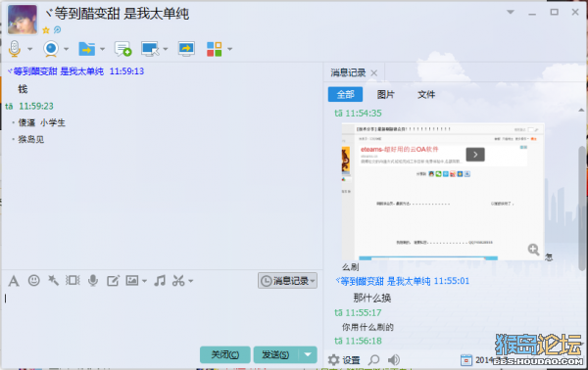This screenshot has width=588, height=370.
Task: Click the magnifier zoom icon on the image
Action: (x=533, y=250)
